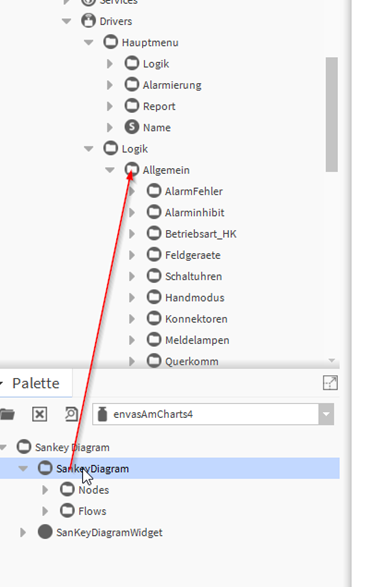
Task: Collapse the SankeyDiagram palette item
Action: click(23, 468)
